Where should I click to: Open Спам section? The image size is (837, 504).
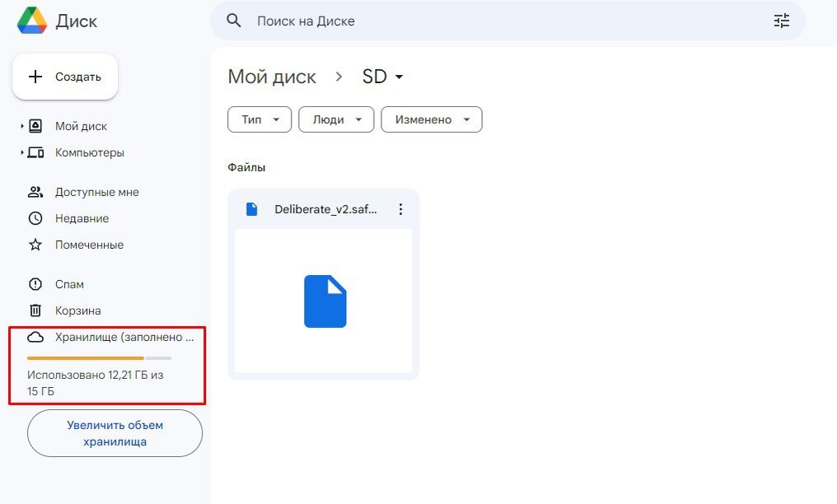pyautogui.click(x=69, y=284)
